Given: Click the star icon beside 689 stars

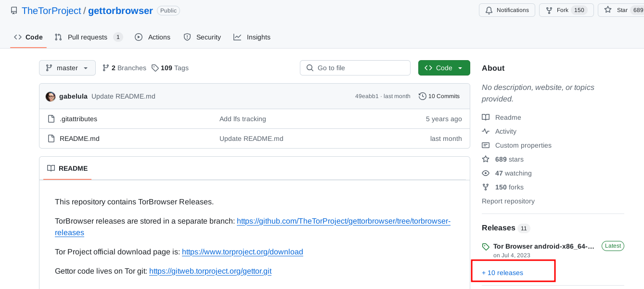Looking at the screenshot, I should tap(486, 159).
